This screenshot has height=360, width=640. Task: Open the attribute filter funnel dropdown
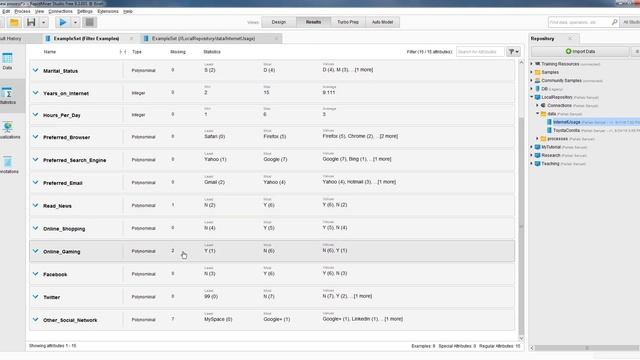tap(513, 52)
